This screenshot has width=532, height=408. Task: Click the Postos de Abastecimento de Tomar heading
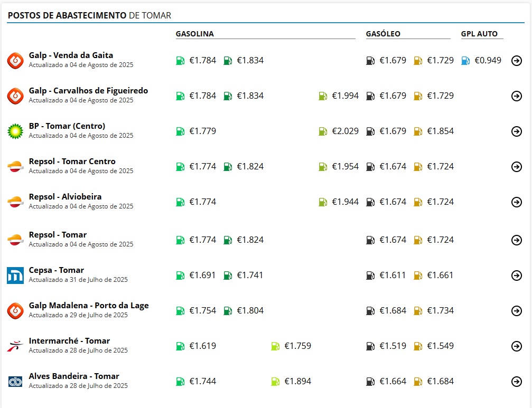(90, 16)
